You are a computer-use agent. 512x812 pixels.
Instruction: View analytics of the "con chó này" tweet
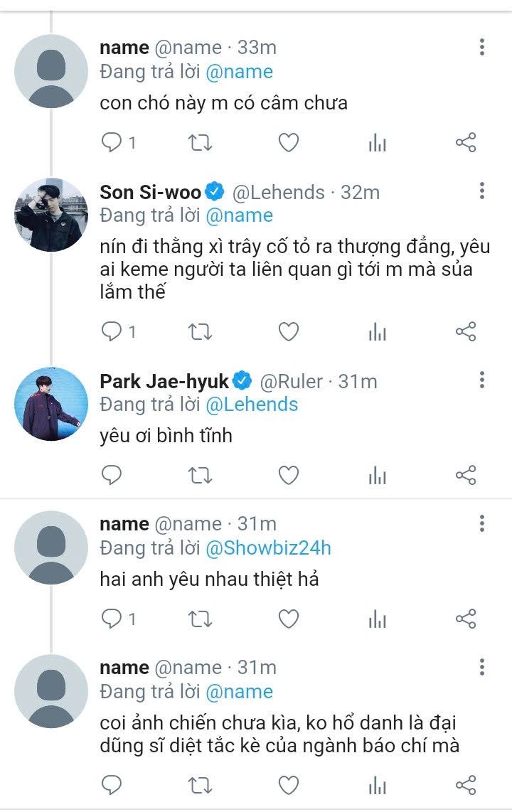(377, 143)
